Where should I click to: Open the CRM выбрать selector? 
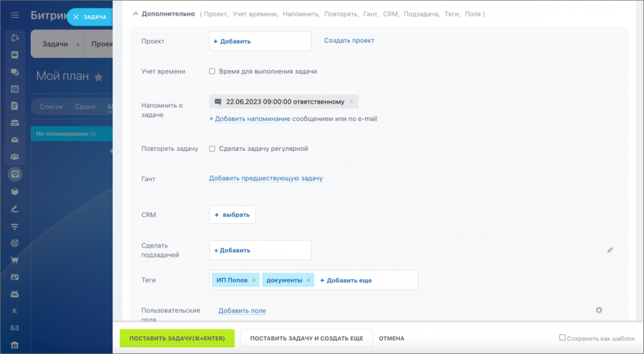click(232, 214)
